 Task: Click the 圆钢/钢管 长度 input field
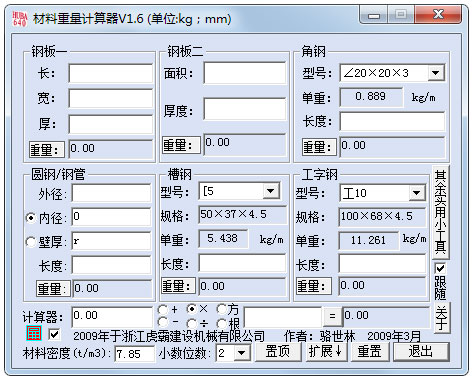click(x=111, y=265)
